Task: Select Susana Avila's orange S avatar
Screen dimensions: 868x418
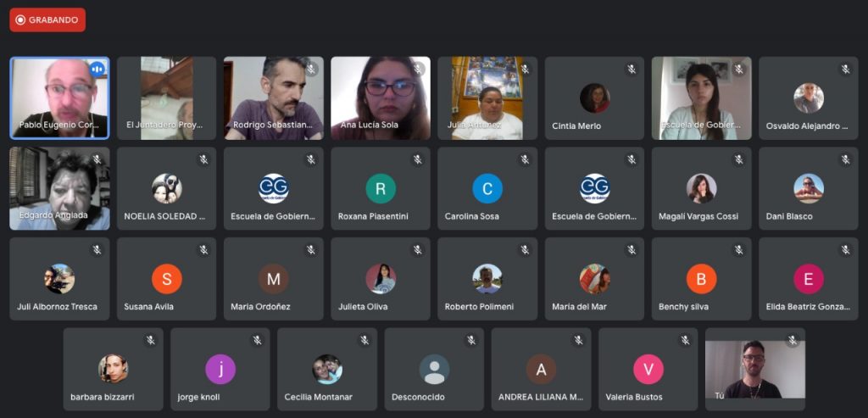Action: click(x=167, y=279)
